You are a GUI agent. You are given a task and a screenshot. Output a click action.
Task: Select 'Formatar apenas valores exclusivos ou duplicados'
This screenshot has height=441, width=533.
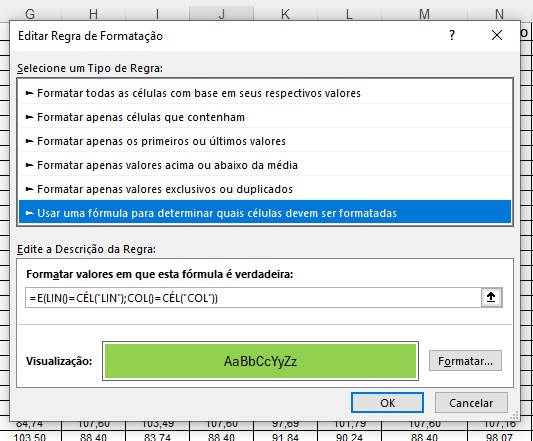pos(265,189)
